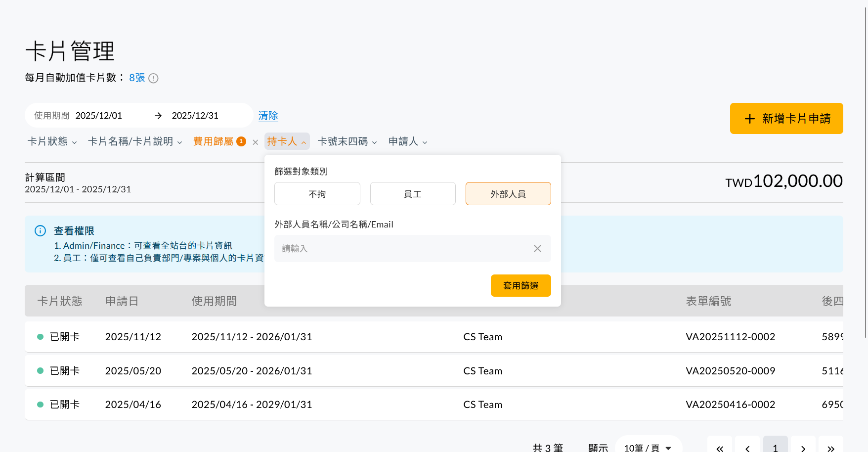Screen dimensions: 868x452
Task: Open the 申請人 filter
Action: coord(408,141)
